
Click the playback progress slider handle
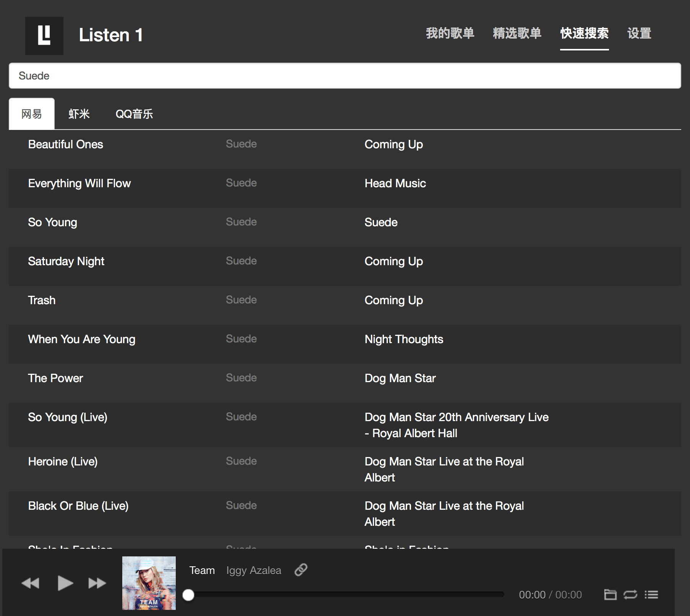point(188,595)
